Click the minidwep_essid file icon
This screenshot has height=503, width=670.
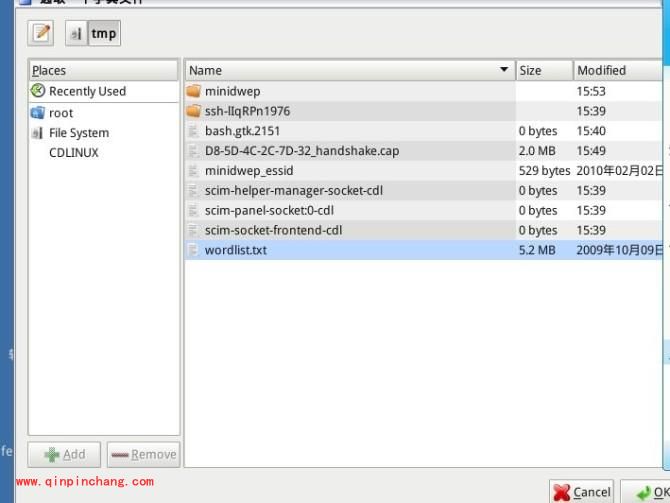click(194, 171)
